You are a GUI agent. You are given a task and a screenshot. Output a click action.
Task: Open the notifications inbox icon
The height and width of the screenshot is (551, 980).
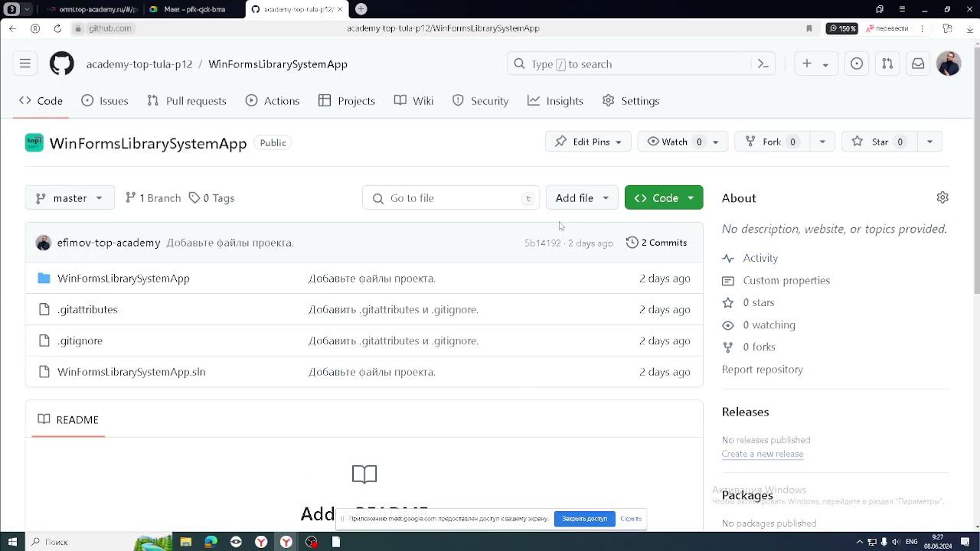[918, 64]
